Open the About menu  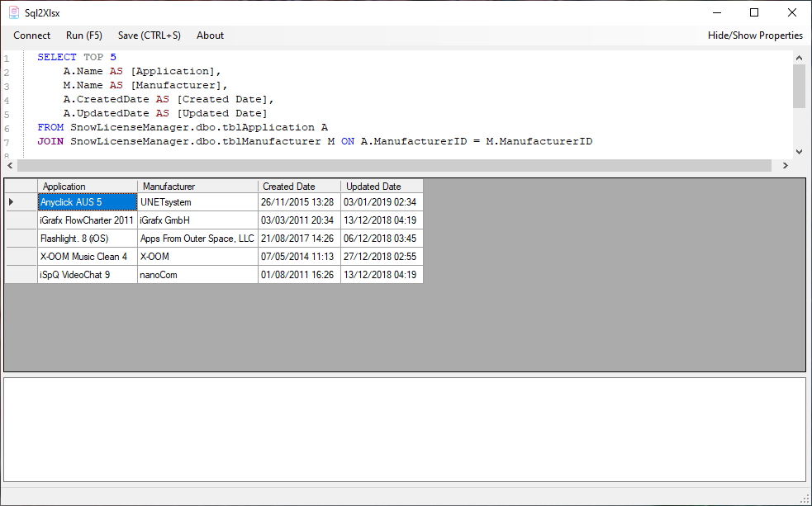[x=210, y=35]
